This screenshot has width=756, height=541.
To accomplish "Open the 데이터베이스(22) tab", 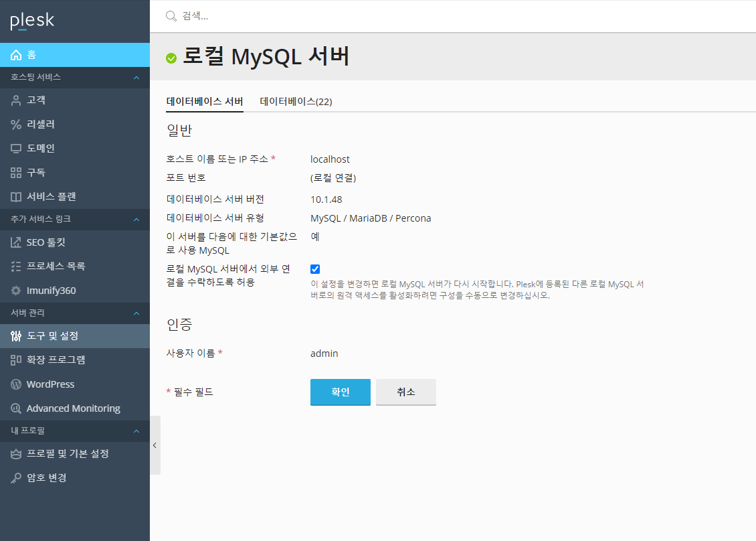I will coord(296,101).
